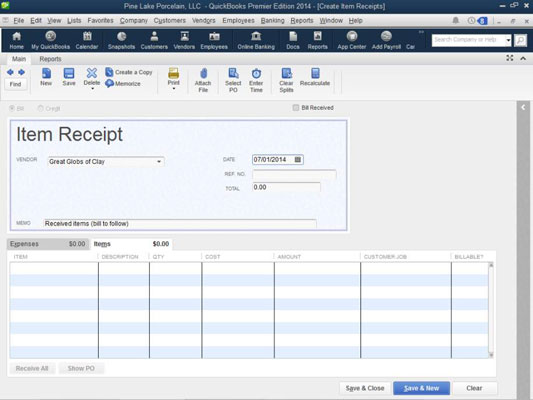Click the Save & Close button
Image resolution: width=533 pixels, height=400 pixels.
(365, 388)
